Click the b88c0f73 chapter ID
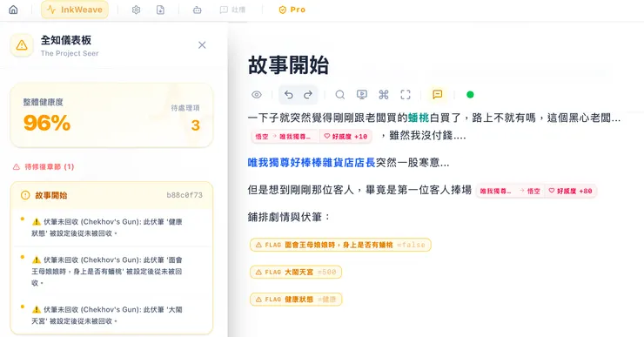 [184, 195]
